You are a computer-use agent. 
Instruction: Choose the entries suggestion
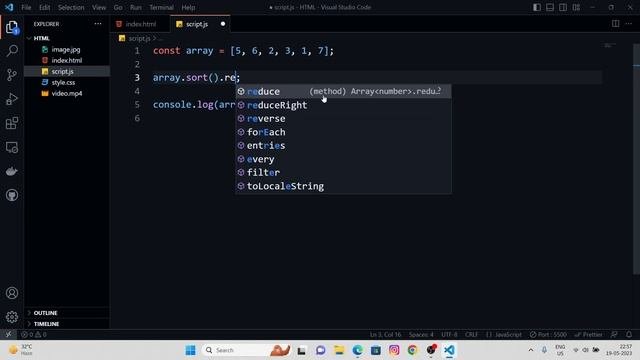coord(343,145)
